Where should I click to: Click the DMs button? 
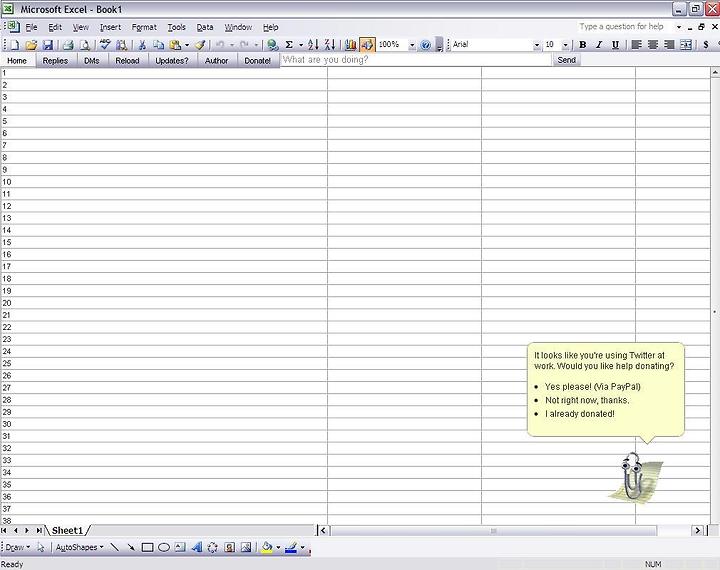pos(91,61)
